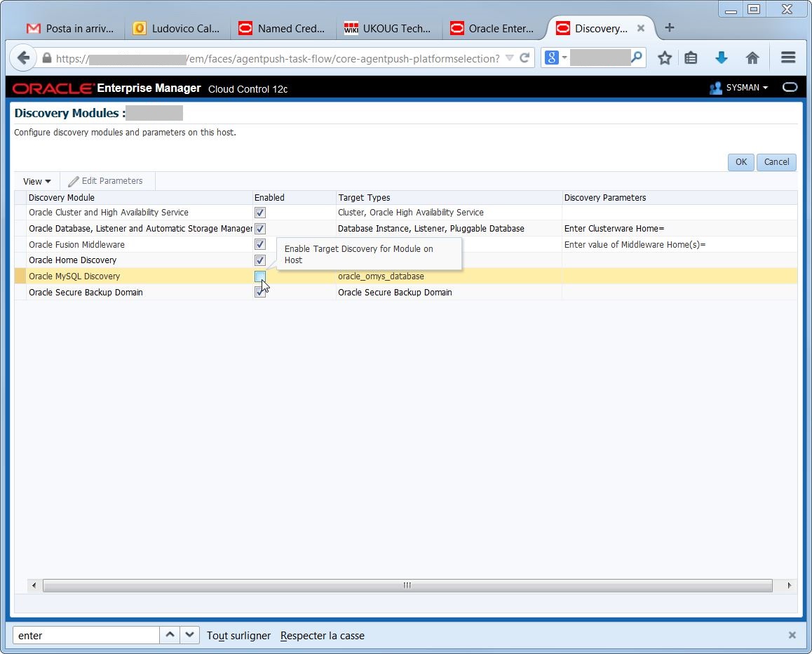Disable Oracle Cluster and High Availability Service checkbox
The width and height of the screenshot is (812, 654).
[260, 213]
